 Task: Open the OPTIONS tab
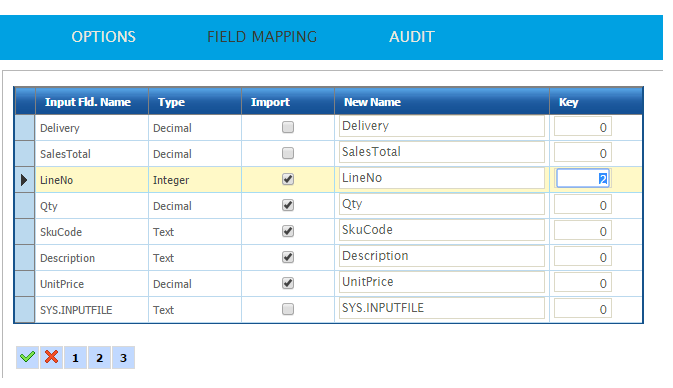click(x=103, y=37)
